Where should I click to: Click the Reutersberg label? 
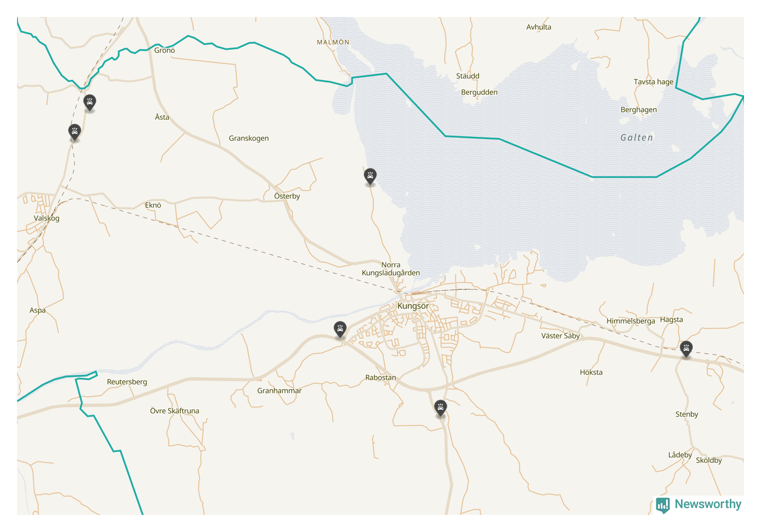pos(127,382)
